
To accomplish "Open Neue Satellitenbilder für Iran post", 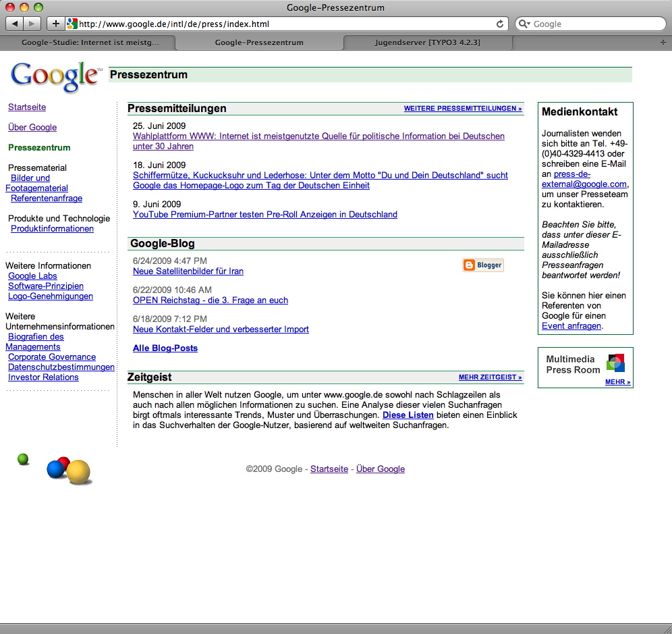I will pyautogui.click(x=188, y=271).
